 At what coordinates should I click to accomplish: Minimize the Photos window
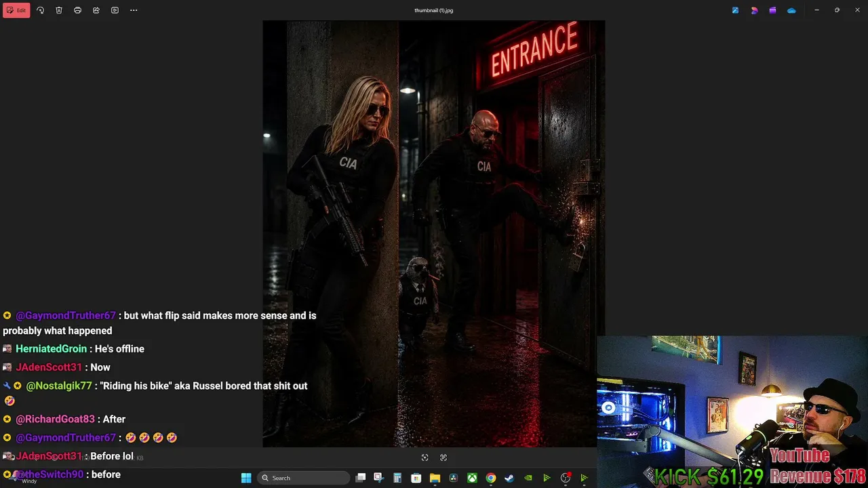(816, 10)
